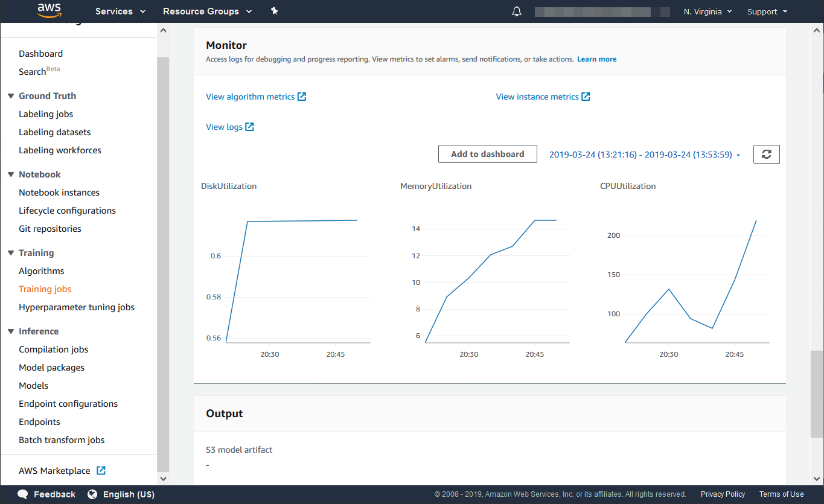Click external icon beside View instance metrics
Screen dimensions: 824x504
point(586,97)
